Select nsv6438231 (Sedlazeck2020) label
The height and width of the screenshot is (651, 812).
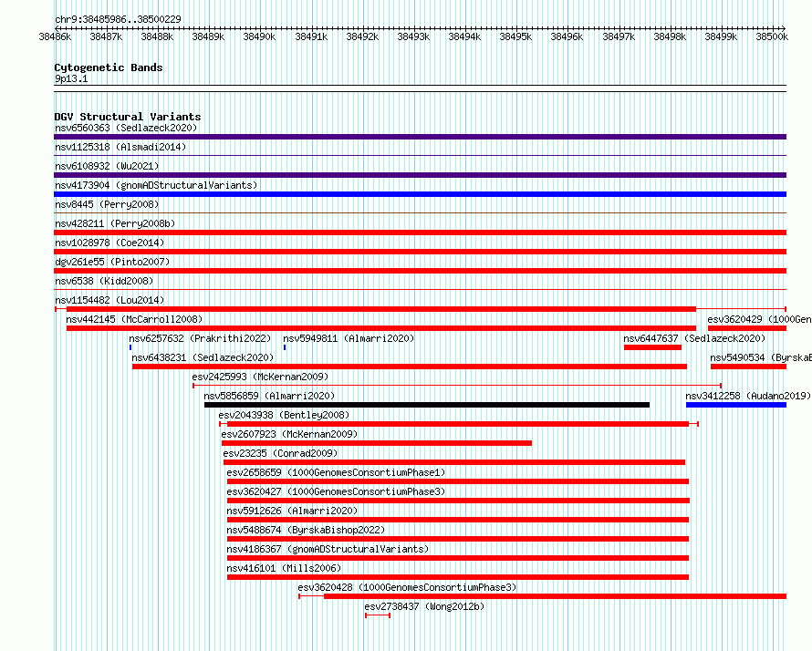pos(203,357)
